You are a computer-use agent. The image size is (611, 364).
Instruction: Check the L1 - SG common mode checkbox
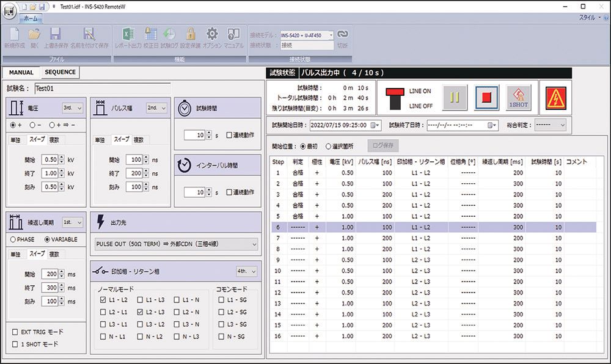[x=221, y=300]
